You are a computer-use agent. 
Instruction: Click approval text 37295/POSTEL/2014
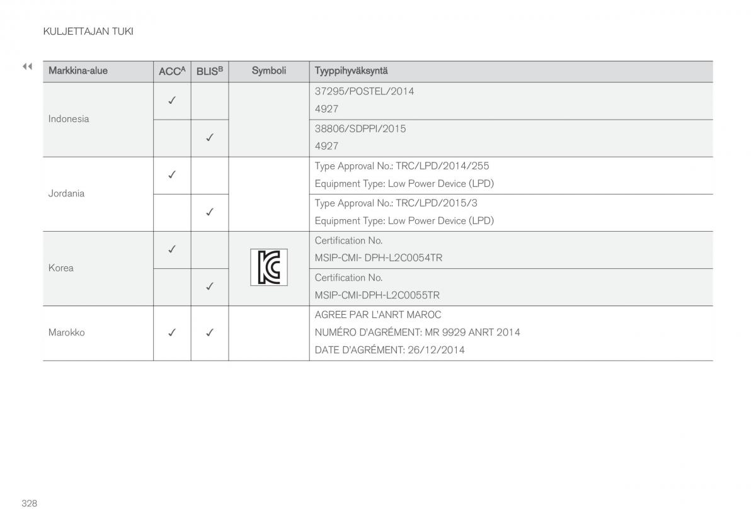pos(365,91)
